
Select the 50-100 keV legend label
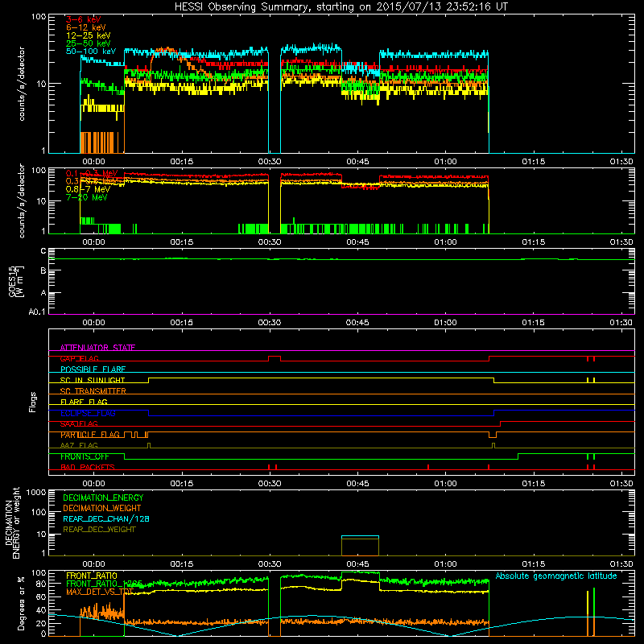point(91,52)
